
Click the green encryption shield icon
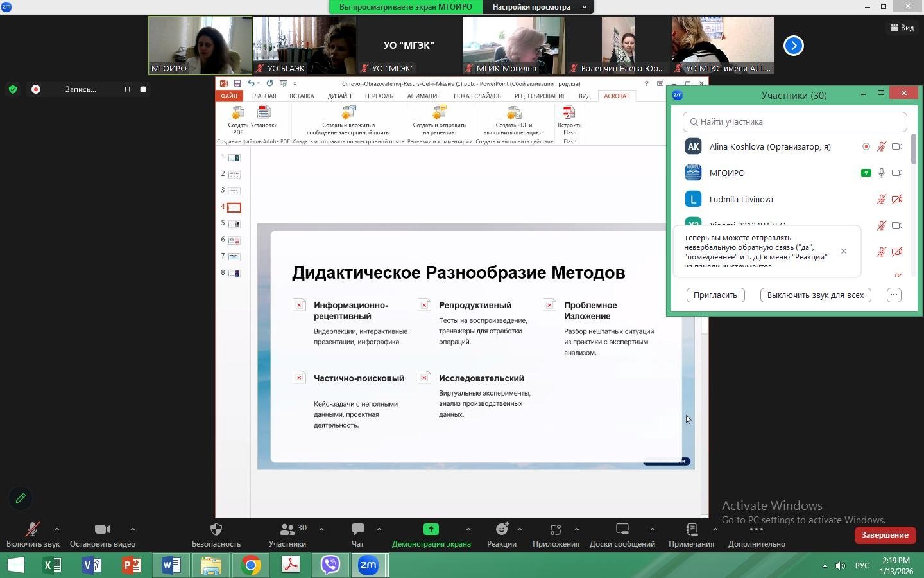[13, 89]
